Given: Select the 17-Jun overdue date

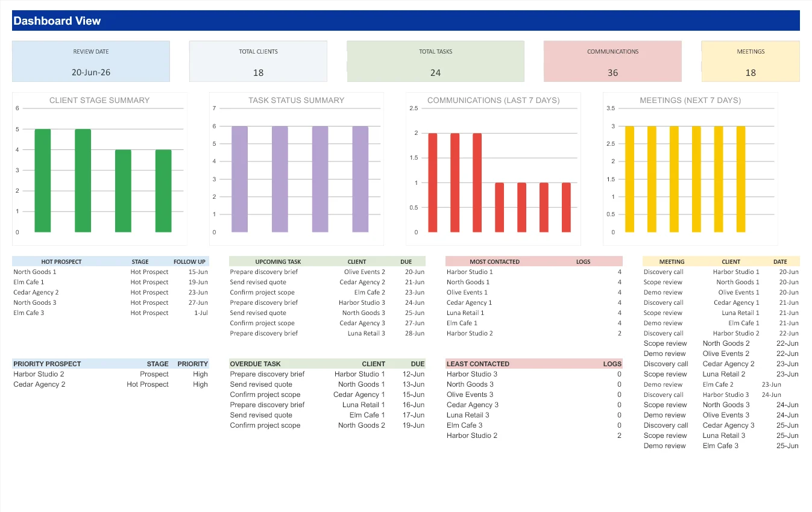Looking at the screenshot, I should click(414, 415).
